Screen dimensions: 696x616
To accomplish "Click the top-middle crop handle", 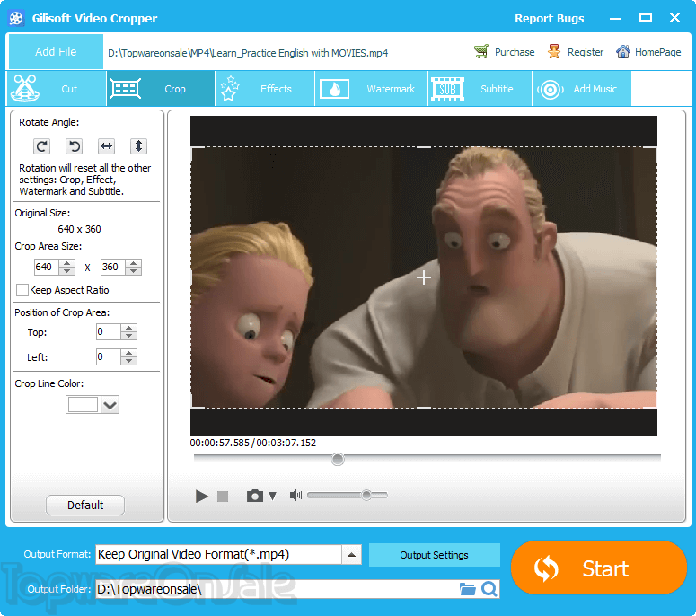I will click(424, 147).
